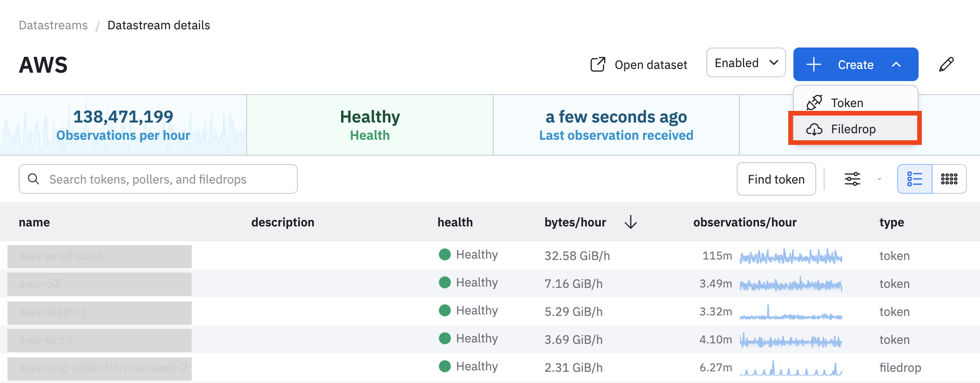Screen dimensions: 980x383
Task: Go to Datastreams breadcrumb link
Action: (x=53, y=25)
